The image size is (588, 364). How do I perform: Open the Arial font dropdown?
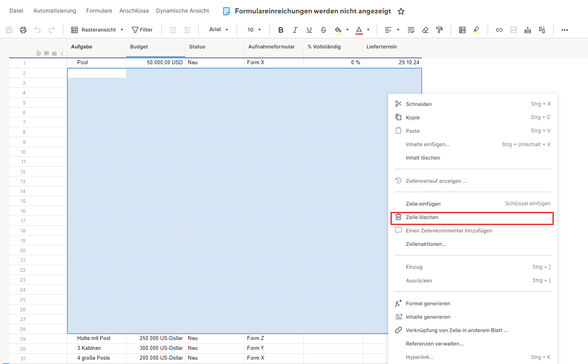(219, 30)
